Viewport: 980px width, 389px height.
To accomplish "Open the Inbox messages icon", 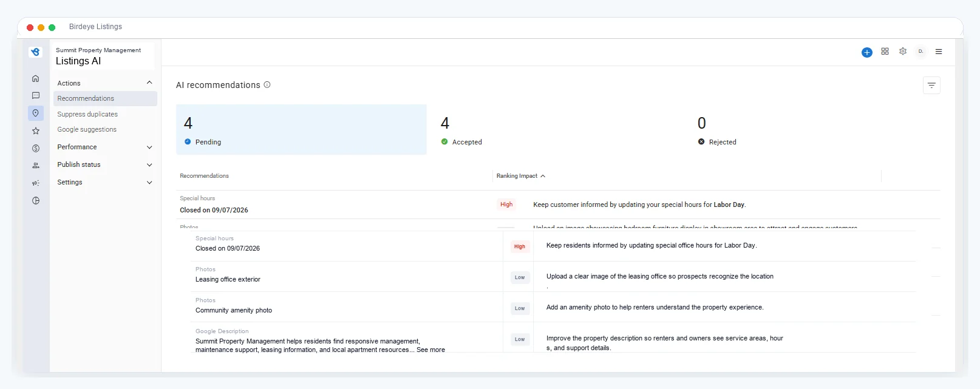I will pyautogui.click(x=36, y=95).
